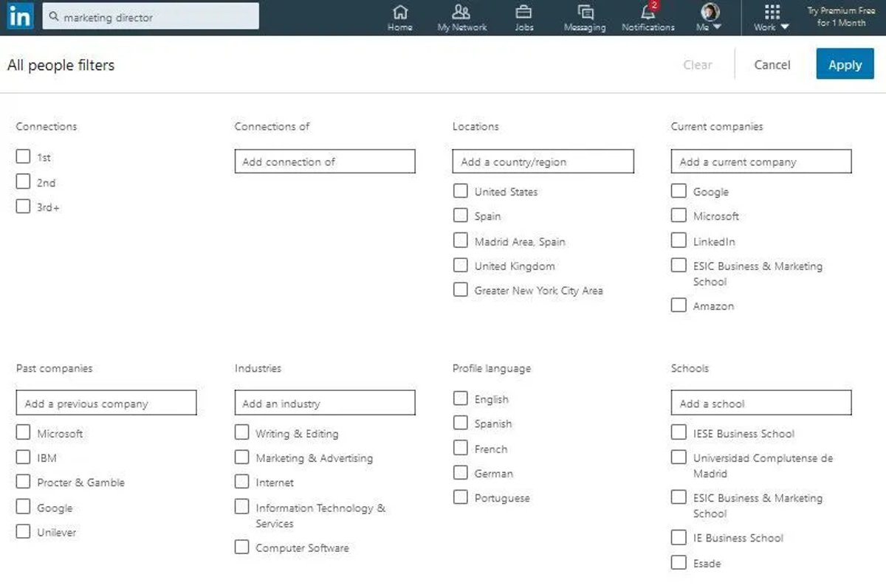Choose English profile language
886x588 pixels.
point(460,398)
